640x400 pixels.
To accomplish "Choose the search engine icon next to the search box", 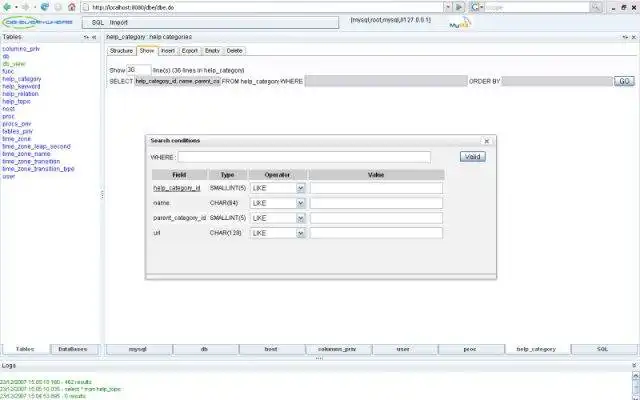I will 475,7.
